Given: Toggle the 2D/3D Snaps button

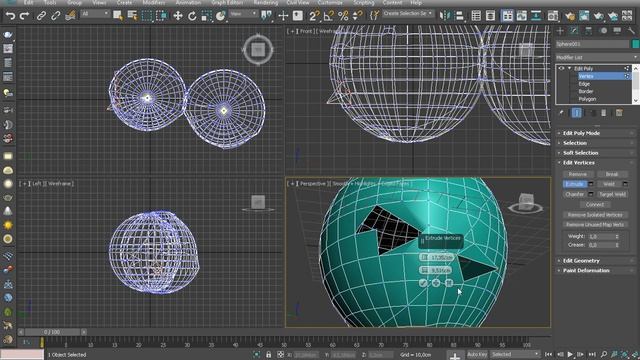Looking at the screenshot, I should point(313,16).
